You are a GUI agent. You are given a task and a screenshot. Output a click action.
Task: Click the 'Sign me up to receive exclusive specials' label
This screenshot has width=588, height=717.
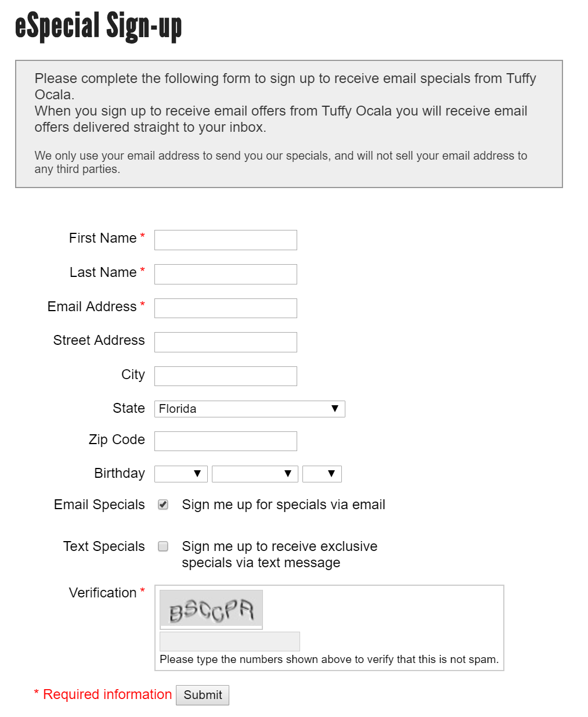(x=279, y=554)
